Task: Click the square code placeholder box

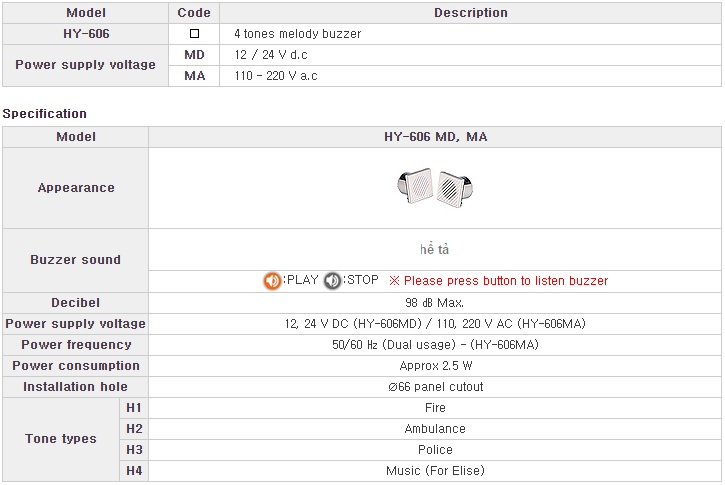Action: point(194,34)
